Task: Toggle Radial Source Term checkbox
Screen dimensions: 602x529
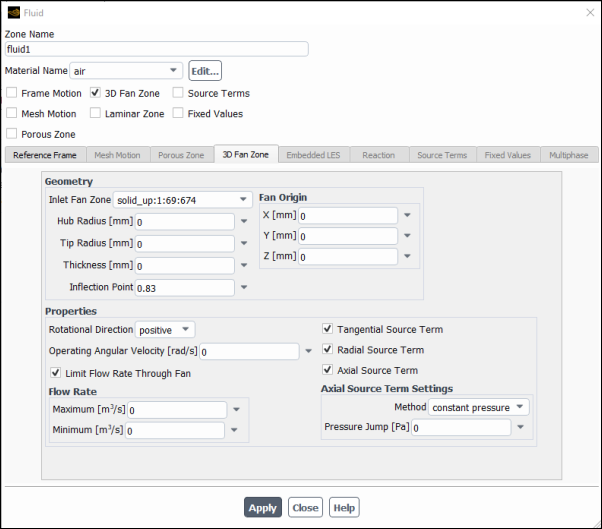Action: click(327, 349)
